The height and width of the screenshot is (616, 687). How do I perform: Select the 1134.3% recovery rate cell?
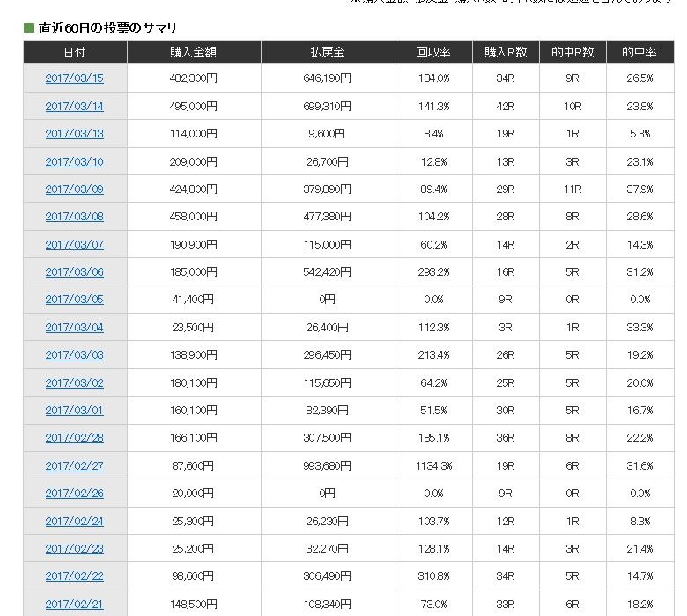click(x=433, y=465)
